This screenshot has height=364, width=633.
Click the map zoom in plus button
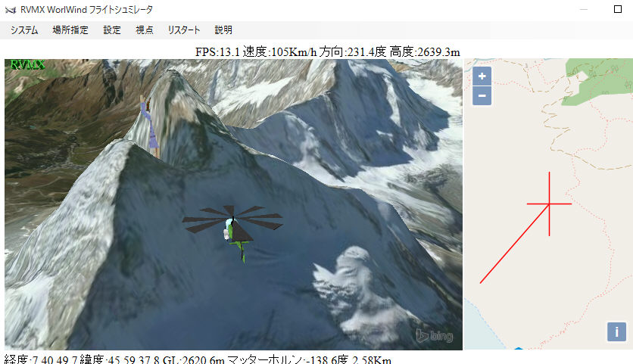[x=482, y=76]
